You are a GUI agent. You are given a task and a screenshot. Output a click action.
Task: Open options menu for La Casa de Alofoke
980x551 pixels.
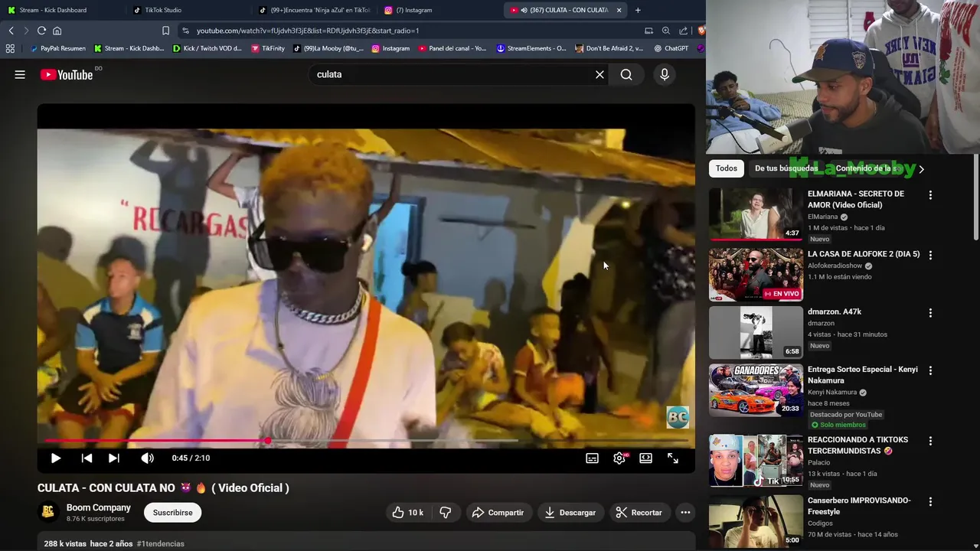coord(930,255)
